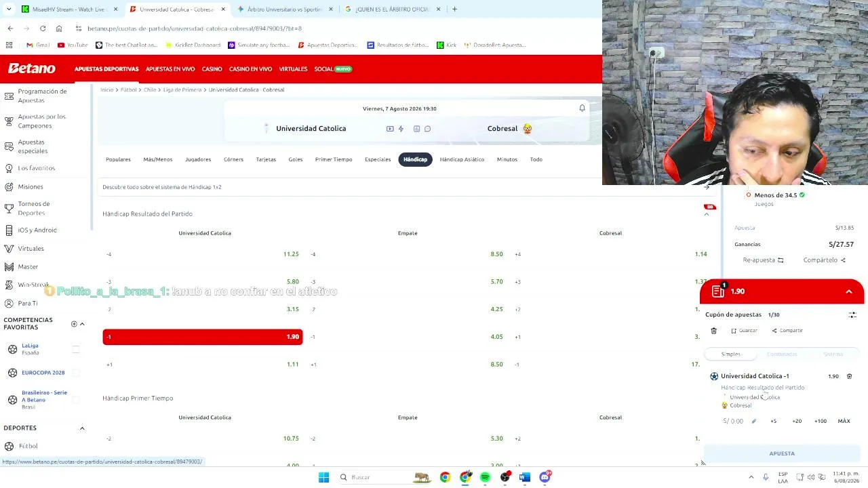Reload the browser page
The width and height of the screenshot is (868, 488).
43,28
